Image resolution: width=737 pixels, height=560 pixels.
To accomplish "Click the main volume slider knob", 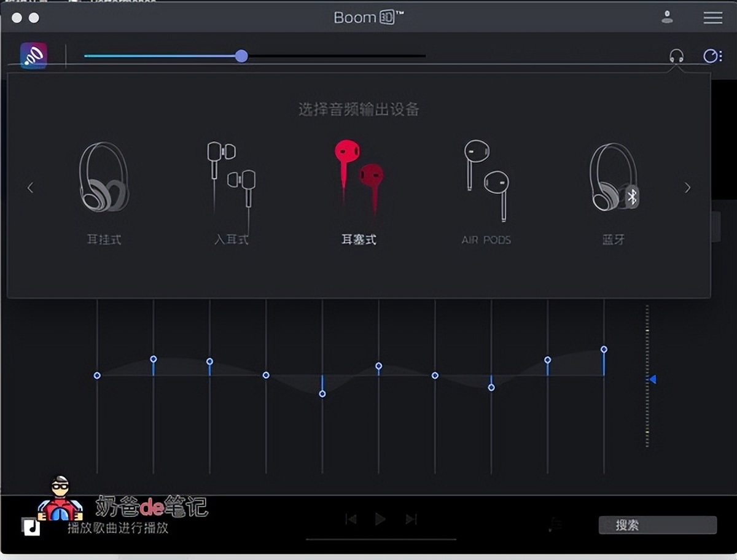I will (x=241, y=56).
